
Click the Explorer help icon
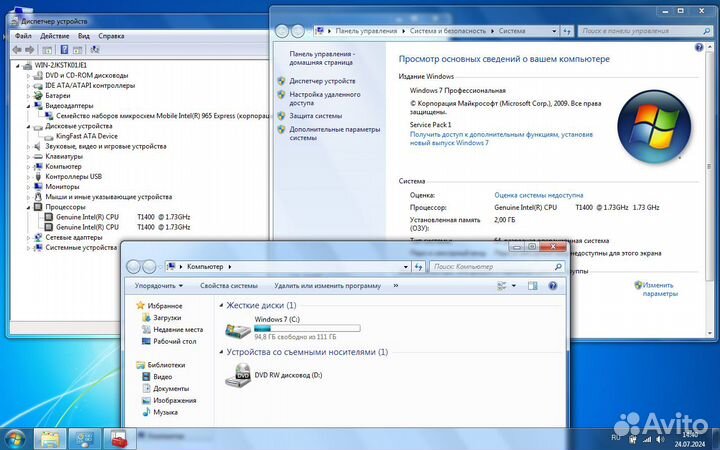click(x=553, y=286)
